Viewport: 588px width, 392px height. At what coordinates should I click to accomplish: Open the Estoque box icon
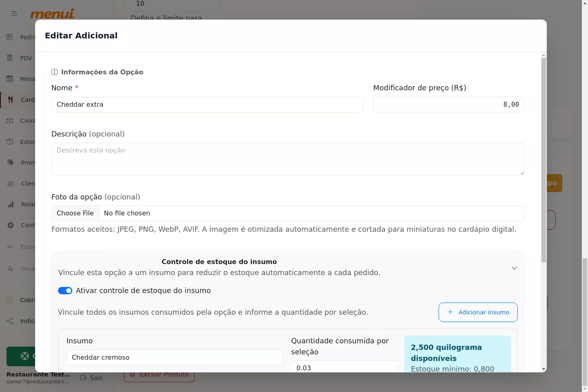(x=10, y=141)
